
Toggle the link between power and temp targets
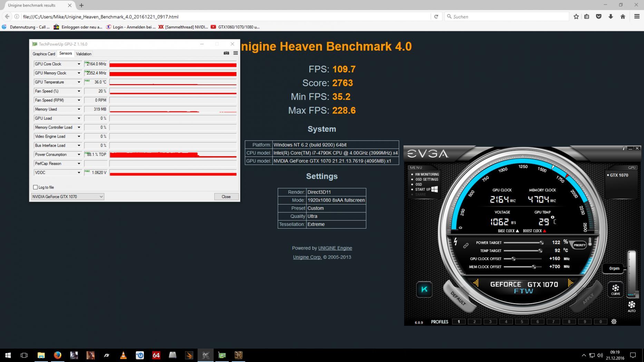pos(466,246)
